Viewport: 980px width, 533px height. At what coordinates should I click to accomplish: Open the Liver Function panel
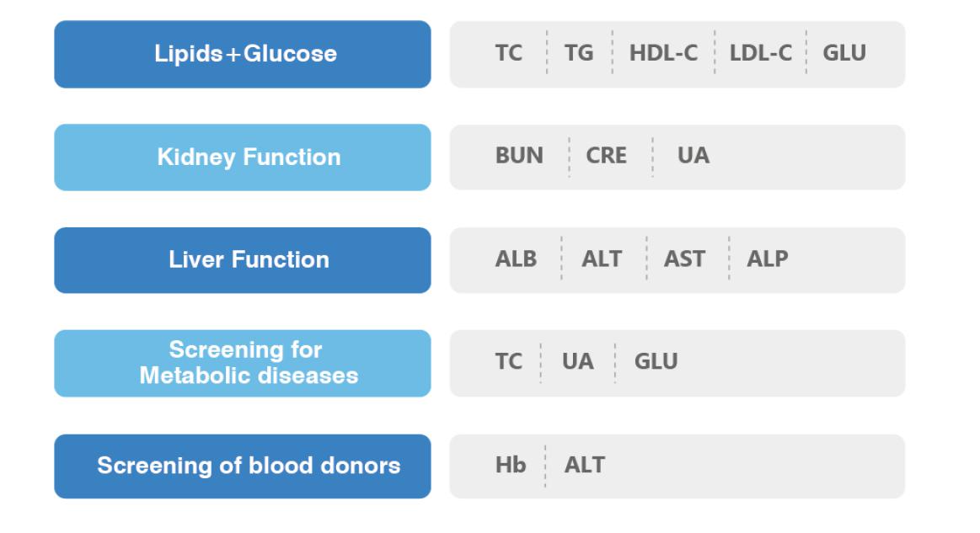(243, 260)
